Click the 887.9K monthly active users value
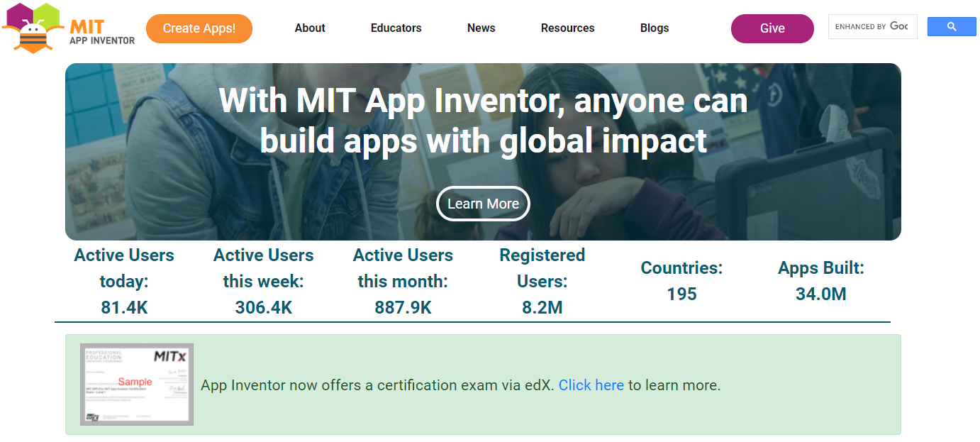The image size is (980, 442). pyautogui.click(x=403, y=308)
